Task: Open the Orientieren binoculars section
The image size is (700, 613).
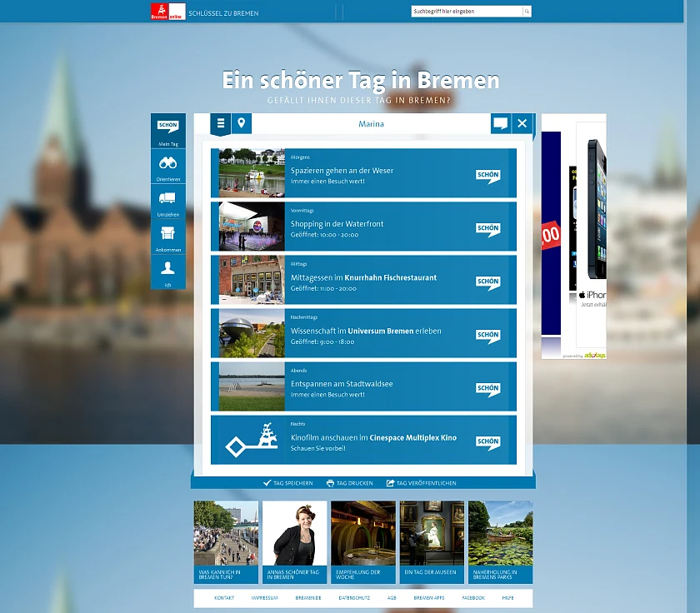Action: click(x=167, y=167)
